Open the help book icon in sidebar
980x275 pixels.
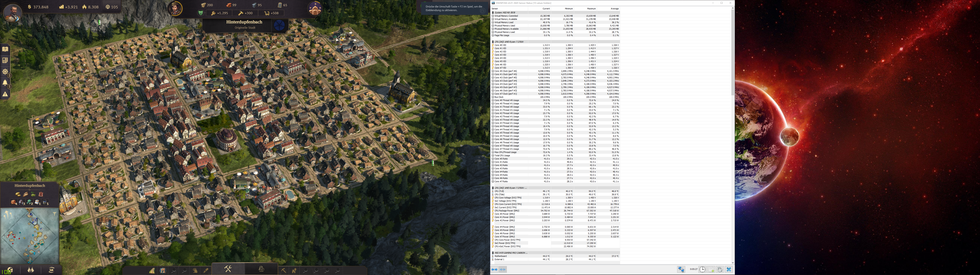(5, 49)
